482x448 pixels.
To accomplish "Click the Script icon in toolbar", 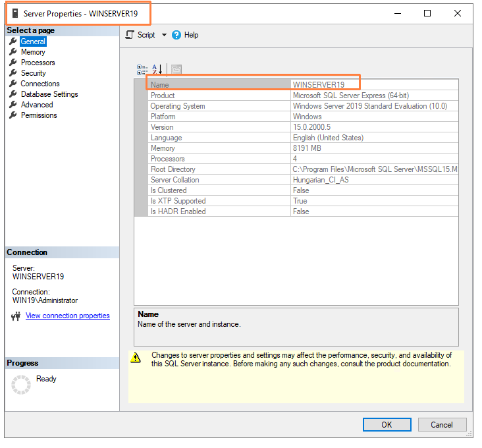I will point(130,35).
